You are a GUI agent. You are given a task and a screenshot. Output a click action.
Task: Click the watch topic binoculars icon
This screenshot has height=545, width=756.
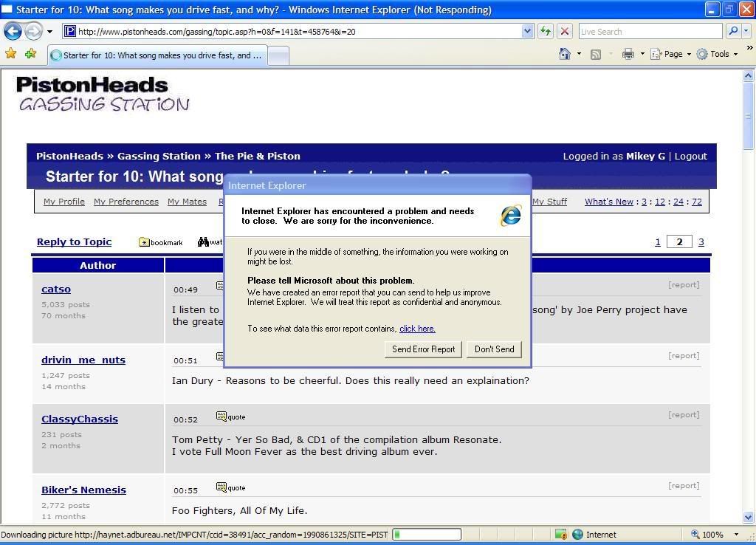[x=203, y=241]
